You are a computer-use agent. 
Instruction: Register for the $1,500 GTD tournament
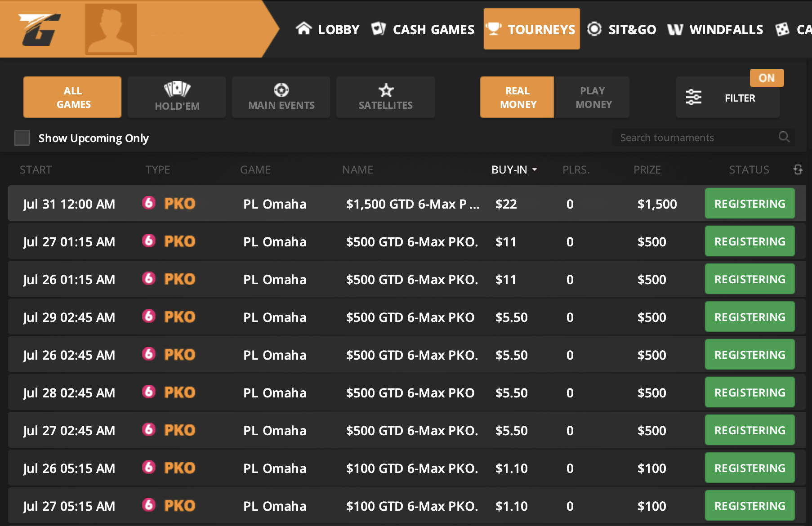pyautogui.click(x=750, y=204)
